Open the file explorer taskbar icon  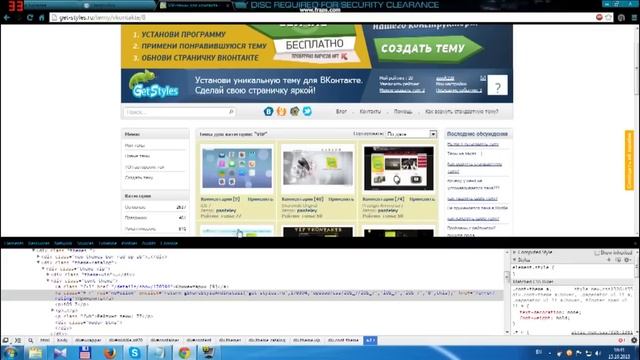pos(36,353)
